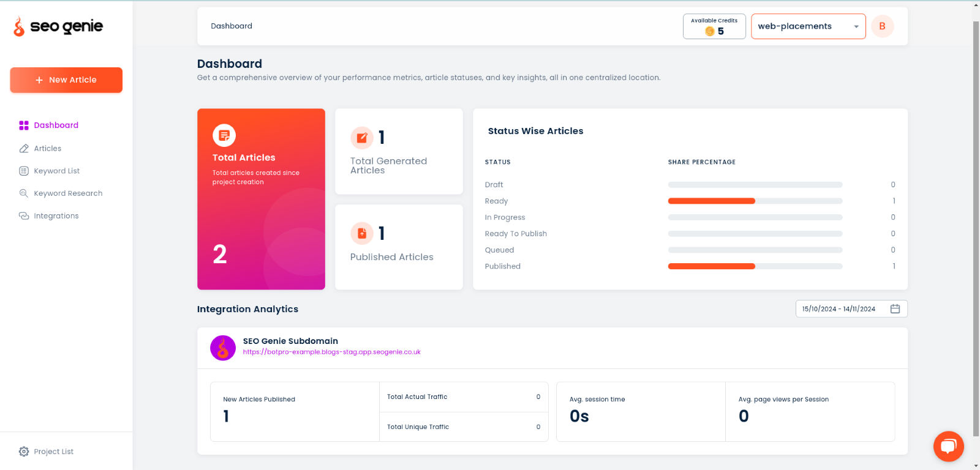This screenshot has width=980, height=470.
Task: Open Integrations menu item
Action: click(56, 216)
